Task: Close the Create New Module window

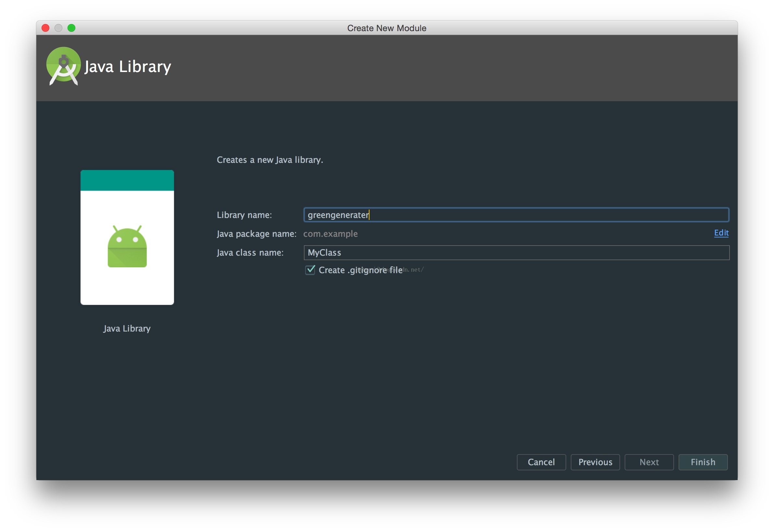Action: (x=45, y=28)
